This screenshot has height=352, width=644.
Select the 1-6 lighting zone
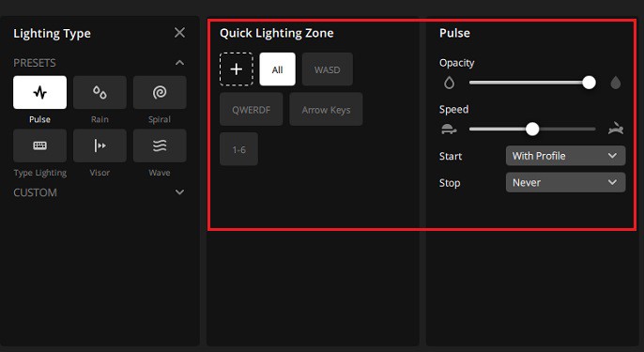[x=238, y=149]
